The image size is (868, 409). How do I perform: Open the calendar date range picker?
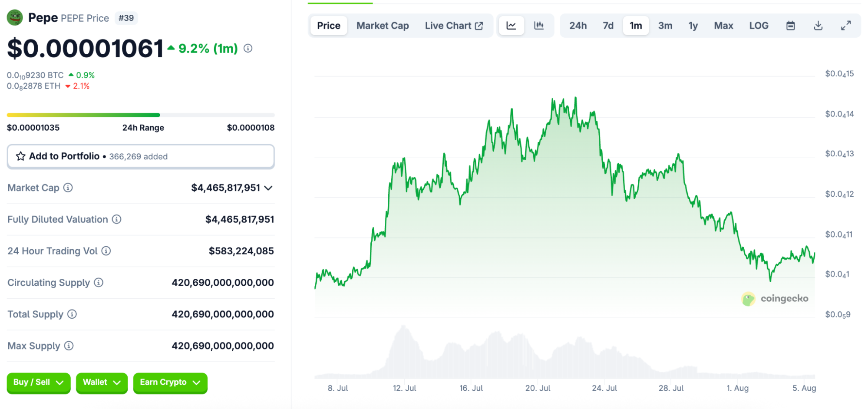[x=790, y=25]
